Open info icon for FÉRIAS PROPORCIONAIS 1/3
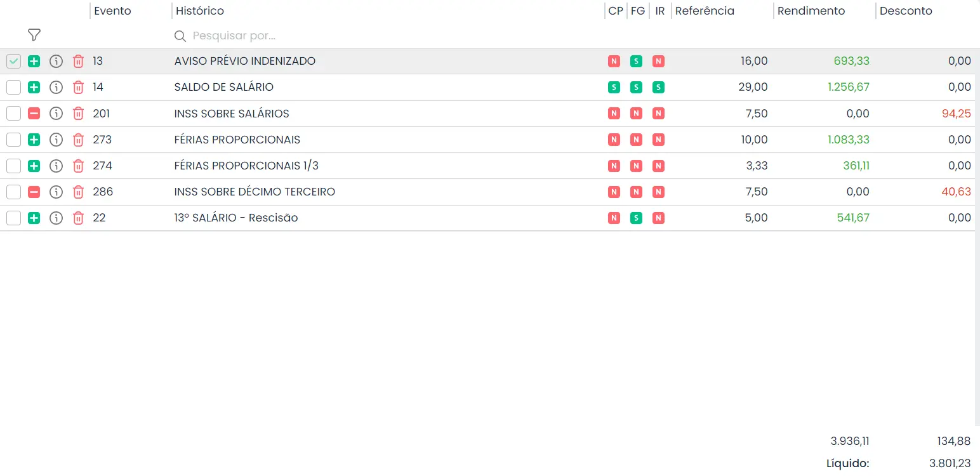 click(x=56, y=166)
